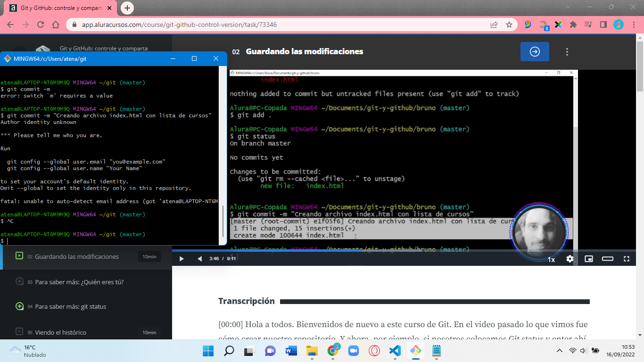644x362 pixels.
Task: Mute the video volume icon
Action: click(x=200, y=259)
